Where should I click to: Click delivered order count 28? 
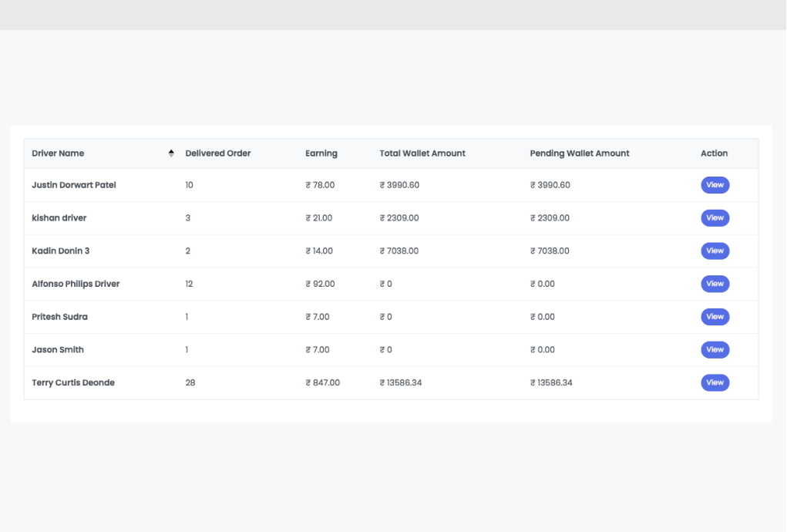click(x=190, y=382)
